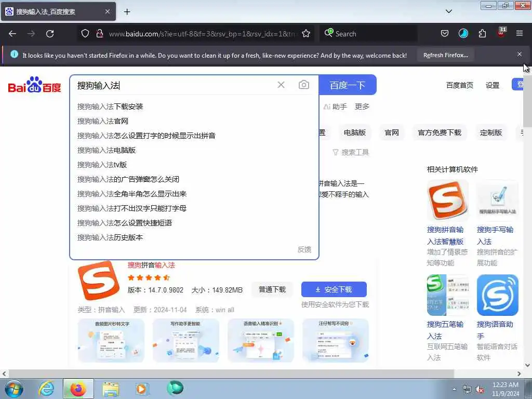Click the 搜狗拼音输入法智慧版 icon
The height and width of the screenshot is (399, 532).
pyautogui.click(x=447, y=201)
